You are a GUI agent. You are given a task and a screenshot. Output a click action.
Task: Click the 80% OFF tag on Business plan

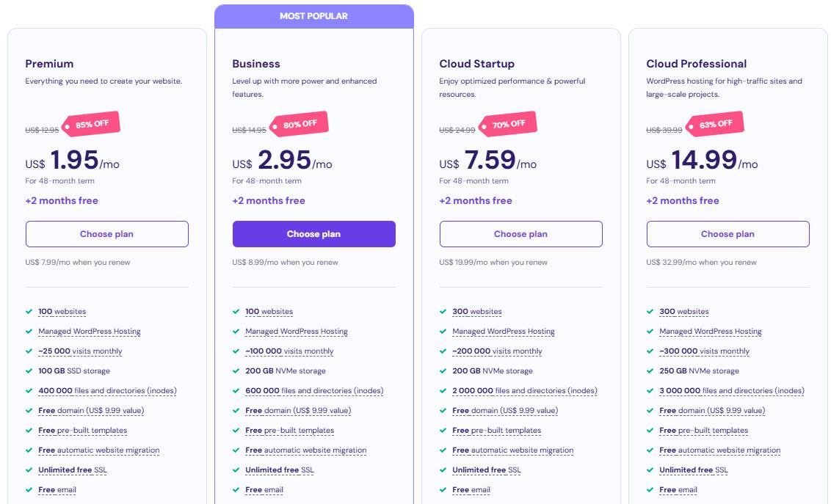coord(299,125)
